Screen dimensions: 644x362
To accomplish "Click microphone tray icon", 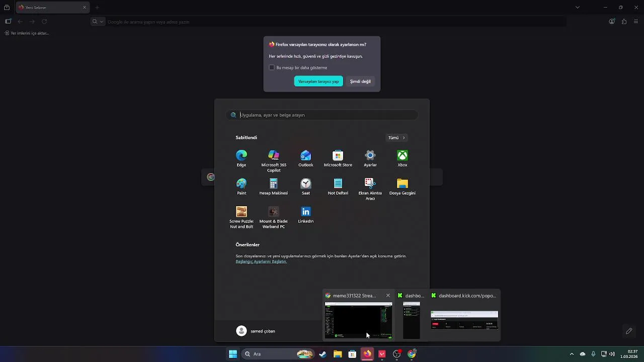I will (x=594, y=354).
